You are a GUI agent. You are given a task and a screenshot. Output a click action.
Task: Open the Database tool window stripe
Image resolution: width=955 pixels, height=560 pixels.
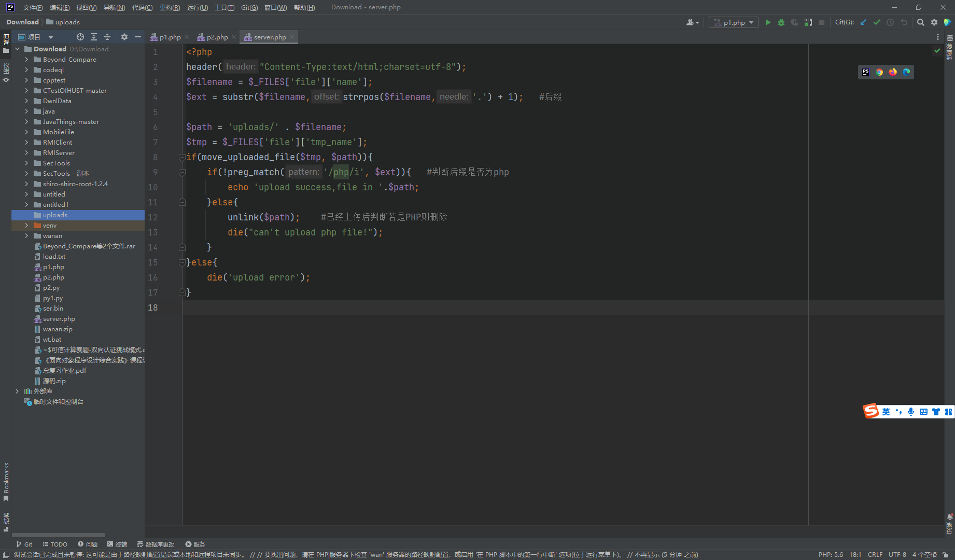[950, 47]
